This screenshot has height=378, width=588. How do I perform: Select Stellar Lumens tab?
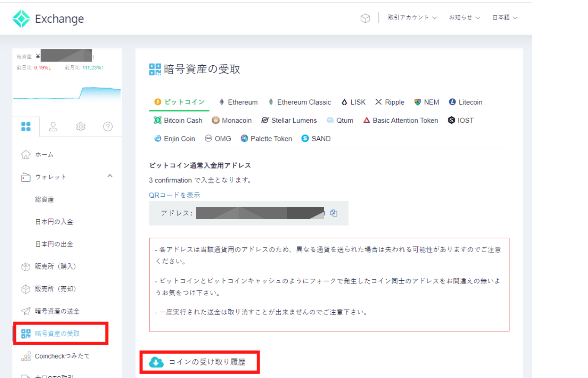289,120
